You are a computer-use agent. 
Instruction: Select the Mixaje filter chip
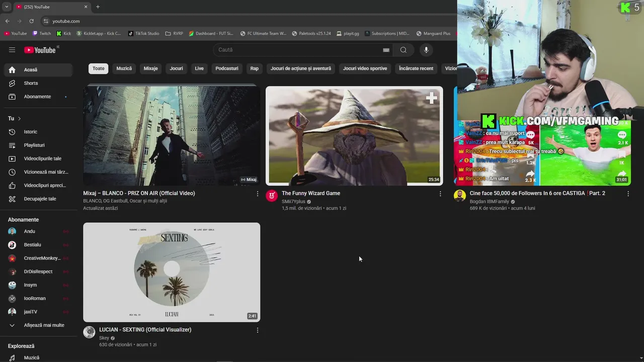(x=151, y=68)
